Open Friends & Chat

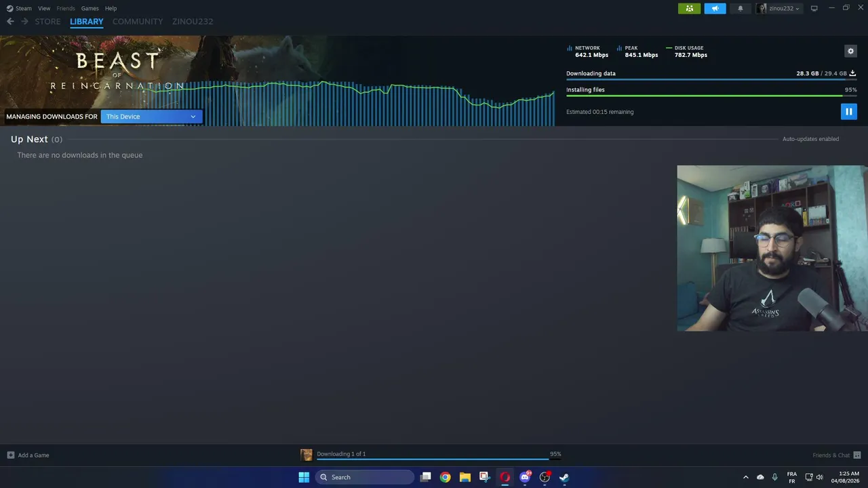pyautogui.click(x=836, y=455)
